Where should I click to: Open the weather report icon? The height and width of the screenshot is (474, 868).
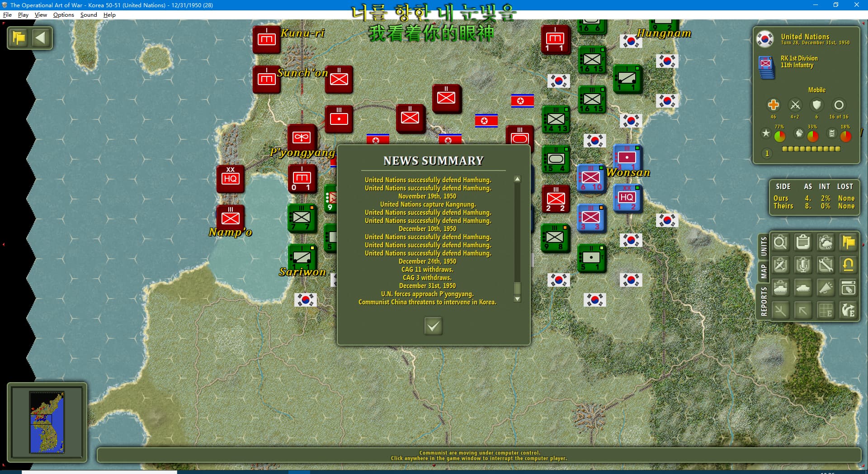tap(826, 242)
